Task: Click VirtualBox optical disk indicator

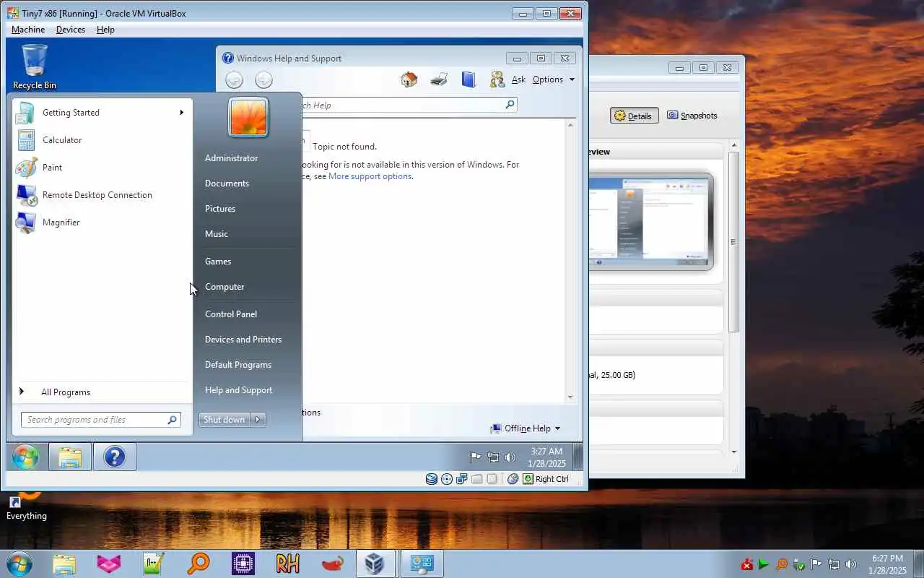Action: pos(447,479)
